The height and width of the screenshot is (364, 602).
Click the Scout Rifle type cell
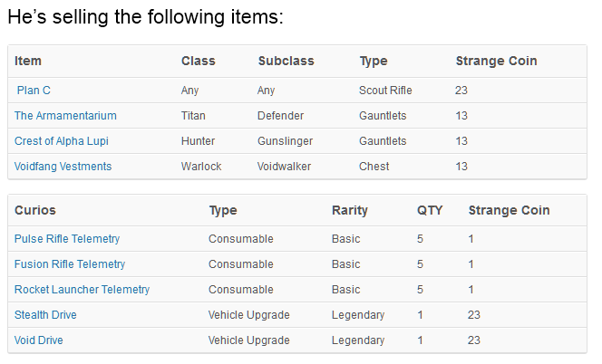[385, 91]
